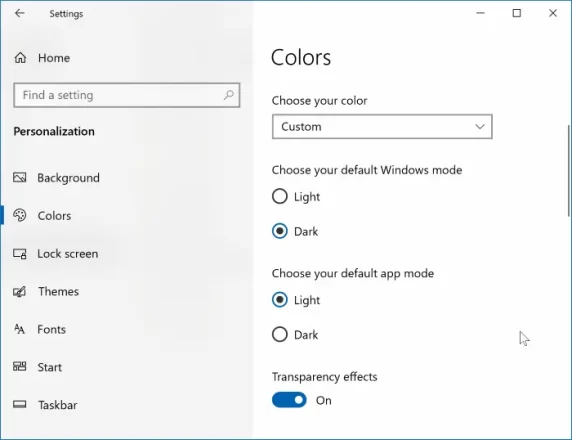The width and height of the screenshot is (572, 440).
Task: Click the Find a setting field
Action: 127,95
